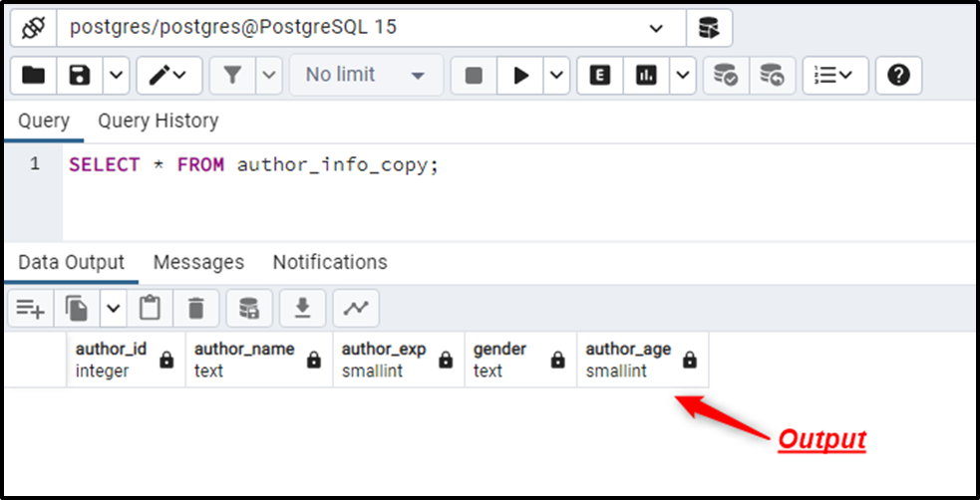Switch to the Query History tab
This screenshot has height=500, width=980.
pyautogui.click(x=159, y=121)
